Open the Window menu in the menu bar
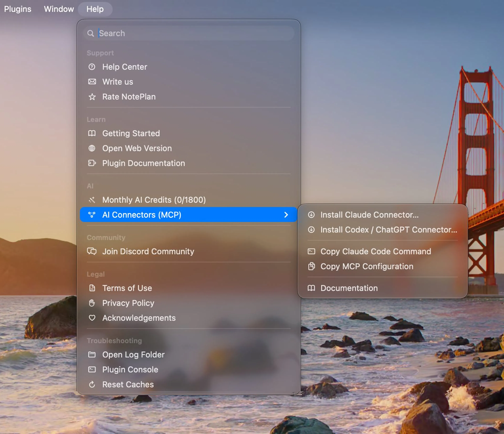 point(59,9)
